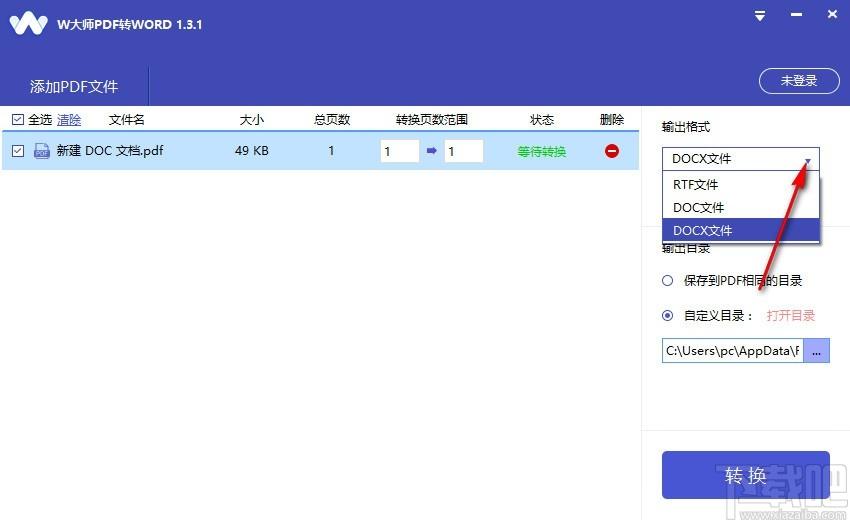Click the 未登录 login button
850x520 pixels.
pyautogui.click(x=799, y=81)
